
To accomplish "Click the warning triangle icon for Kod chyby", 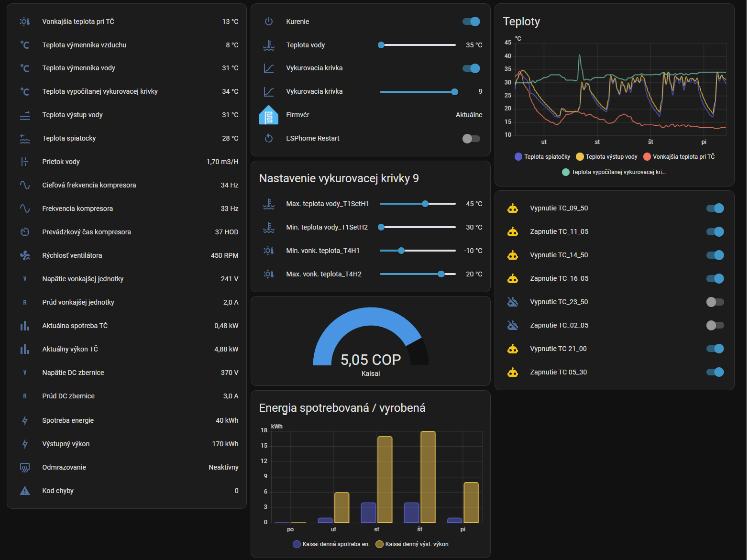I will tap(25, 491).
